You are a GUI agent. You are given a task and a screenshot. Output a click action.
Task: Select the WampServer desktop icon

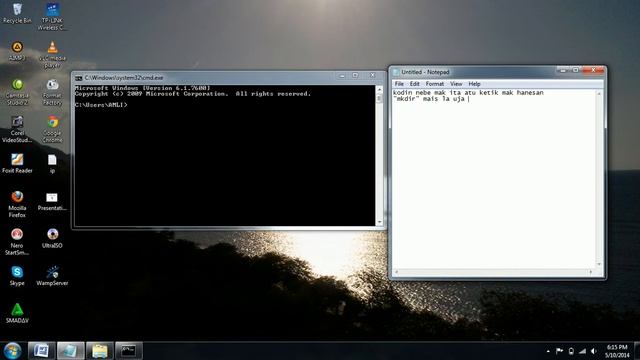click(x=52, y=276)
